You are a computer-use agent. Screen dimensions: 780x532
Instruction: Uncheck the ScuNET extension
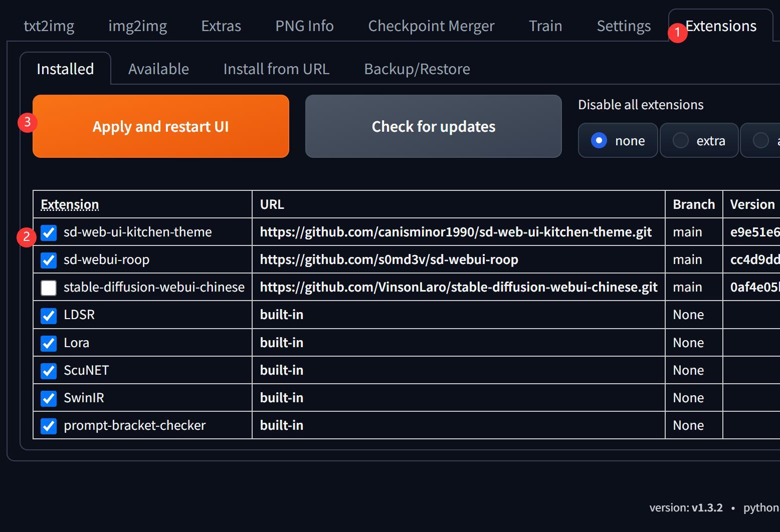click(x=49, y=371)
